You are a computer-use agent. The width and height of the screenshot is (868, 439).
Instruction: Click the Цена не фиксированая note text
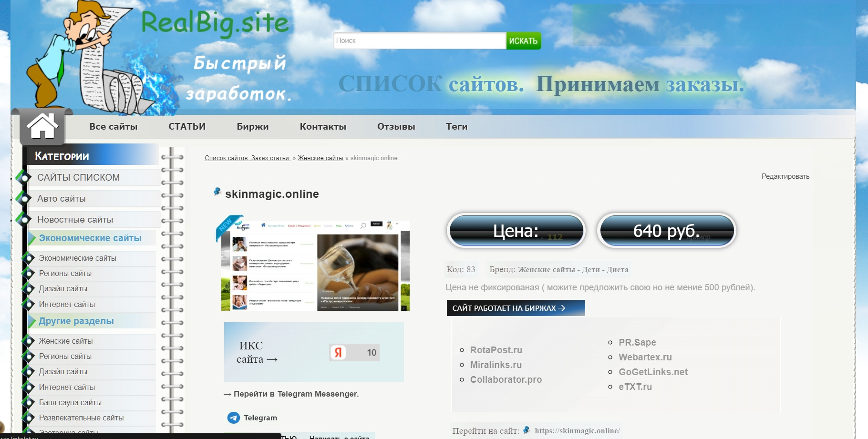[x=600, y=287]
